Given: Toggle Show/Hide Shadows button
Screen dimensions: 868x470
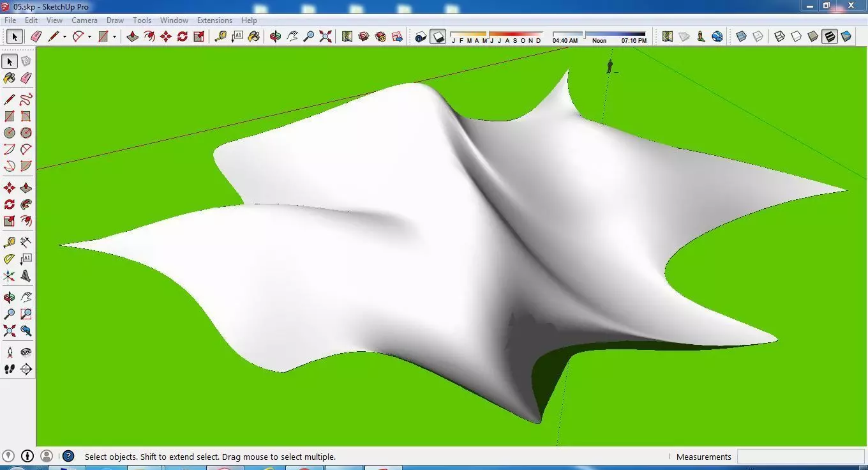Looking at the screenshot, I should click(438, 36).
